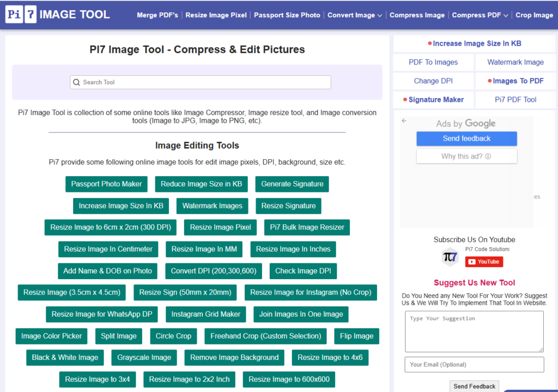The image size is (558, 392).
Task: Open Resize Sign (50mm x 20mm) tool
Action: coord(185,293)
